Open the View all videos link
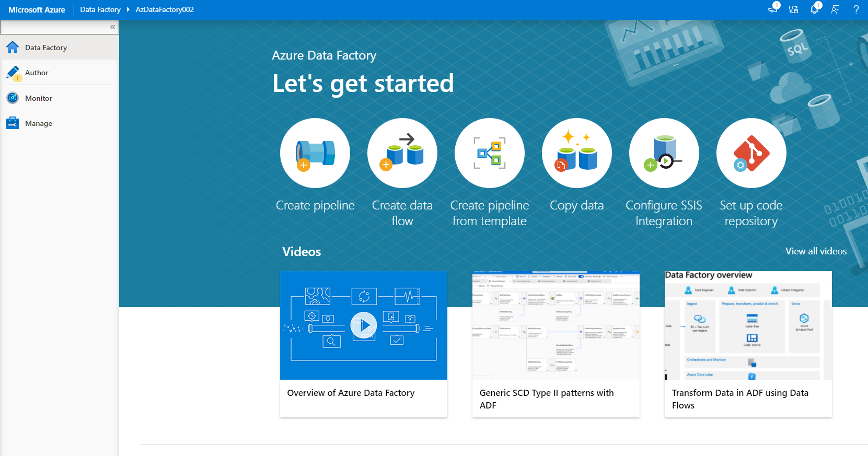The width and height of the screenshot is (868, 456). (x=816, y=251)
